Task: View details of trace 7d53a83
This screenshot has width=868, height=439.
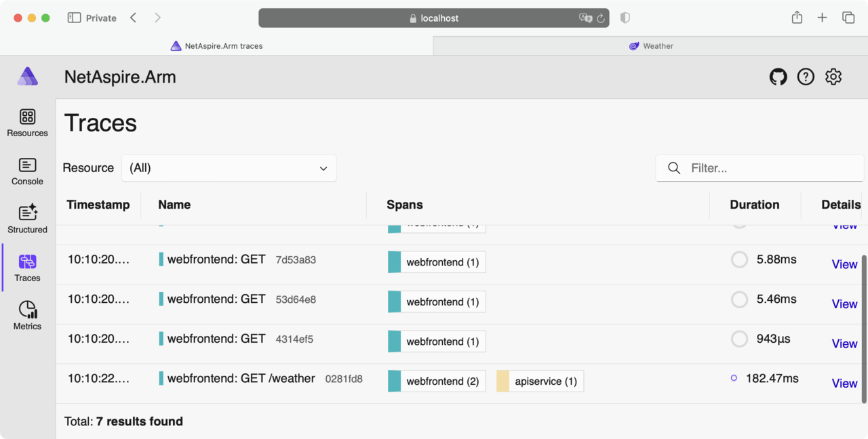Action: (x=844, y=264)
